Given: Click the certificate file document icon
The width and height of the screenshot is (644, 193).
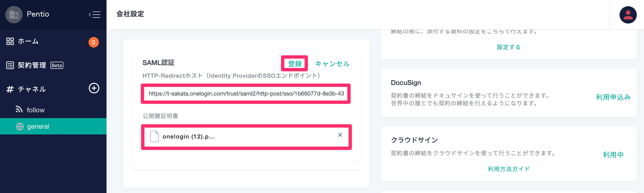Looking at the screenshot, I should [154, 137].
